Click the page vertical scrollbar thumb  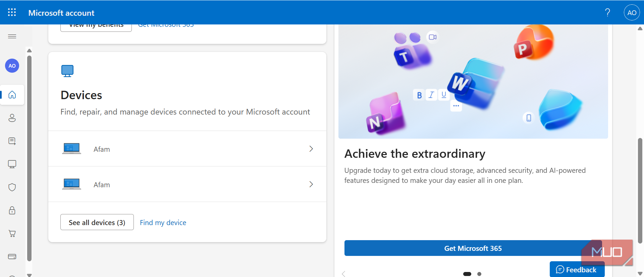pyautogui.click(x=640, y=190)
